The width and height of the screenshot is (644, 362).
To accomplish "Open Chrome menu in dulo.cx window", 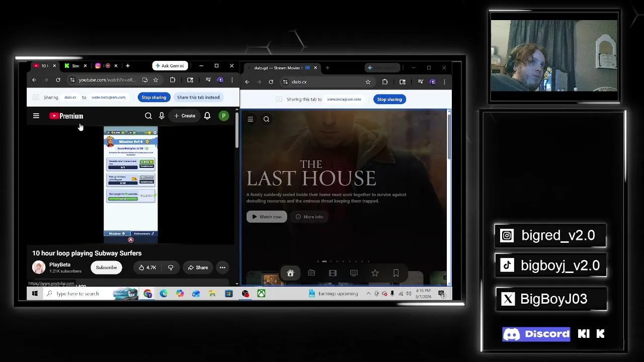I will [x=444, y=82].
